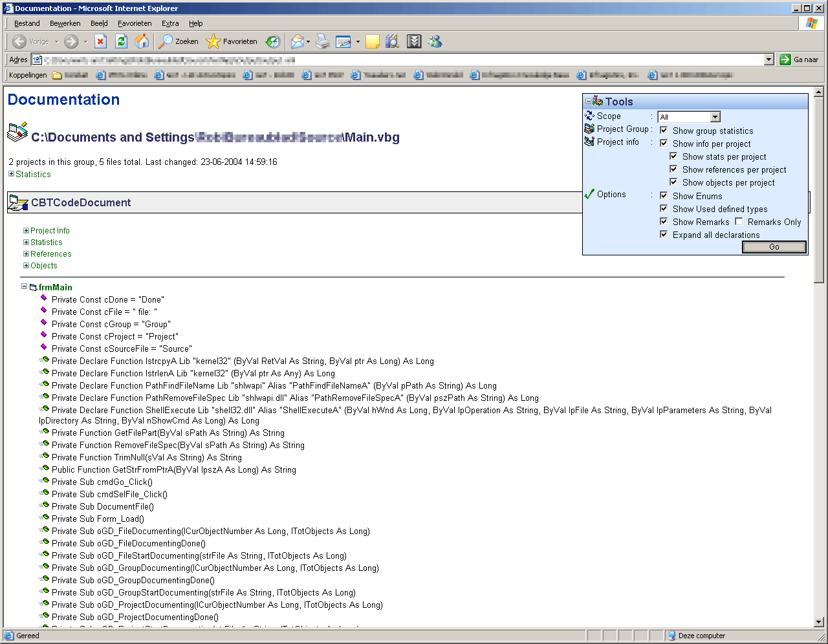Enable the Remarks Only checkbox
This screenshot has width=828, height=644.
[739, 221]
